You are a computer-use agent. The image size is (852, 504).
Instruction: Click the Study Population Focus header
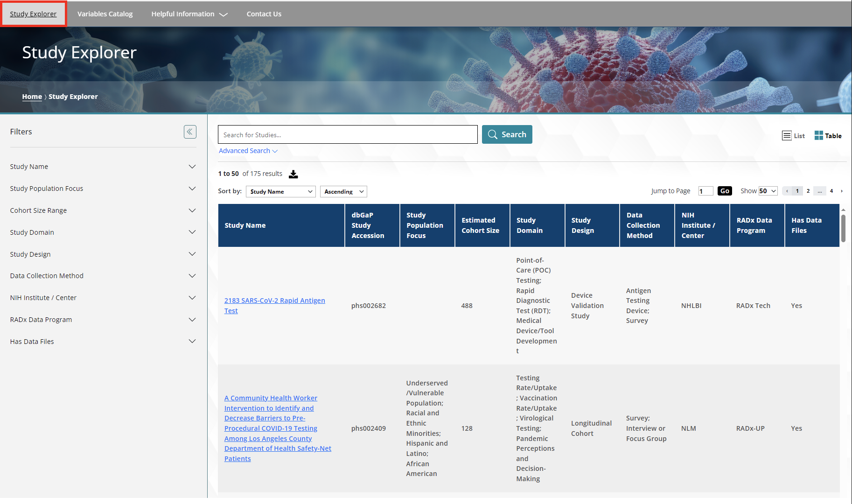click(427, 225)
